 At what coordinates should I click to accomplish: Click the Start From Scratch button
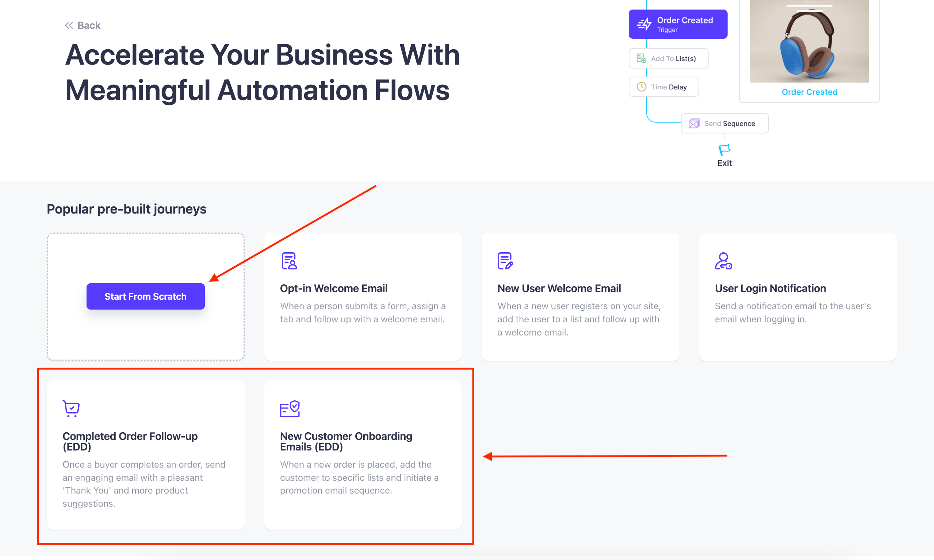tap(146, 296)
